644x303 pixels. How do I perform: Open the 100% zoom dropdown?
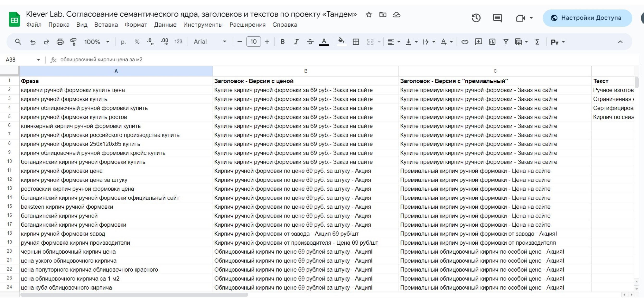click(x=97, y=42)
